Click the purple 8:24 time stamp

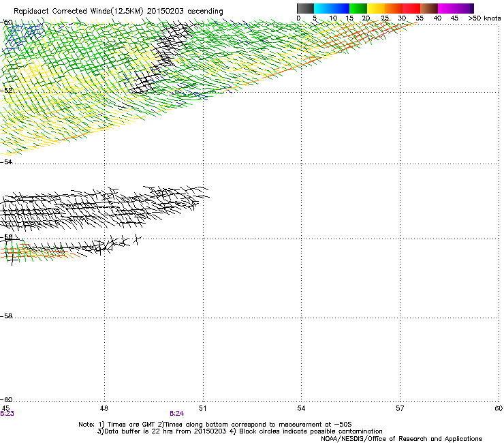coord(177,414)
